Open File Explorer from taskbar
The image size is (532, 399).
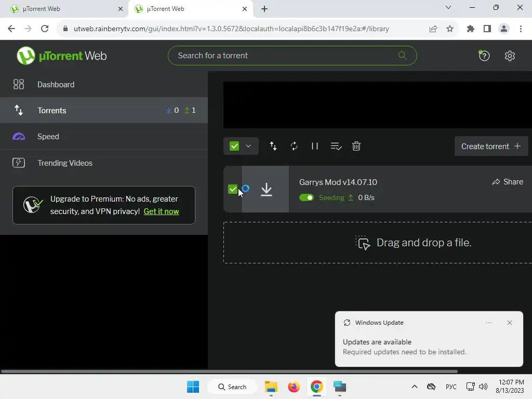(271, 387)
